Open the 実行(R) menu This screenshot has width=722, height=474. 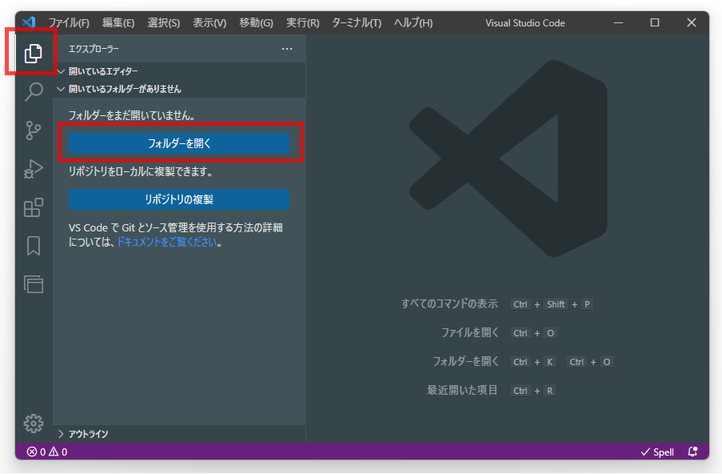click(303, 23)
